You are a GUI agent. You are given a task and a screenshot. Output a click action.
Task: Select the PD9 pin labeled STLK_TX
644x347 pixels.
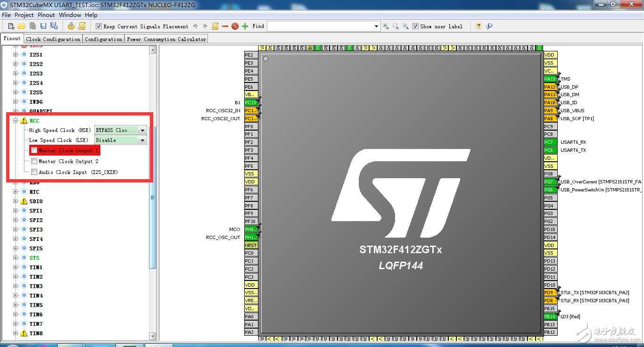[550, 293]
